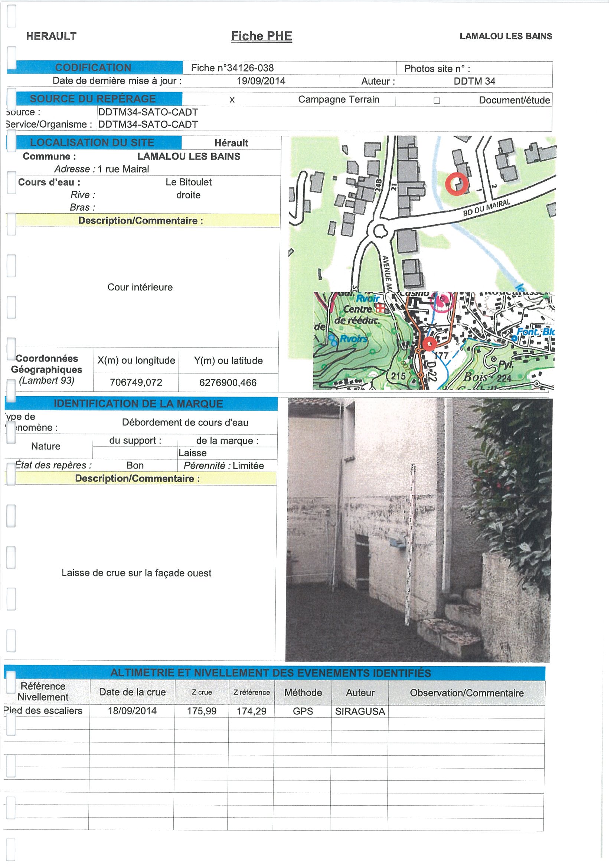614x868 pixels.
Task: Click the CODIFICATION section header
Action: [94, 68]
